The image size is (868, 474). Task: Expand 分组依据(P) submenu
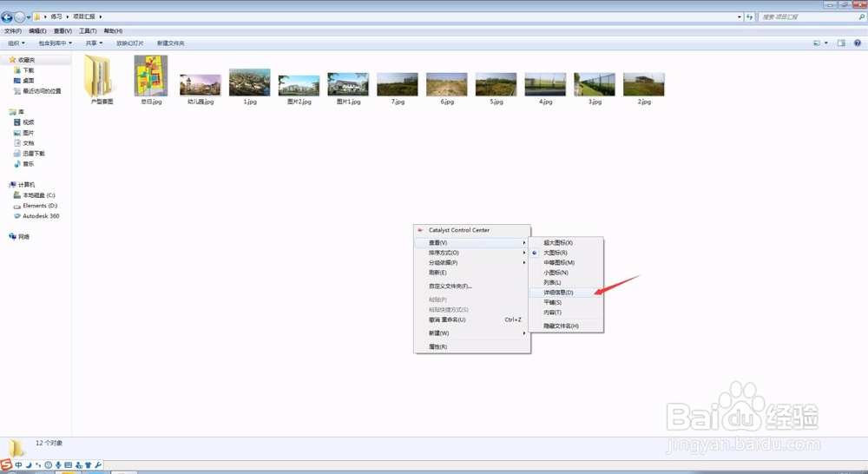tap(472, 262)
